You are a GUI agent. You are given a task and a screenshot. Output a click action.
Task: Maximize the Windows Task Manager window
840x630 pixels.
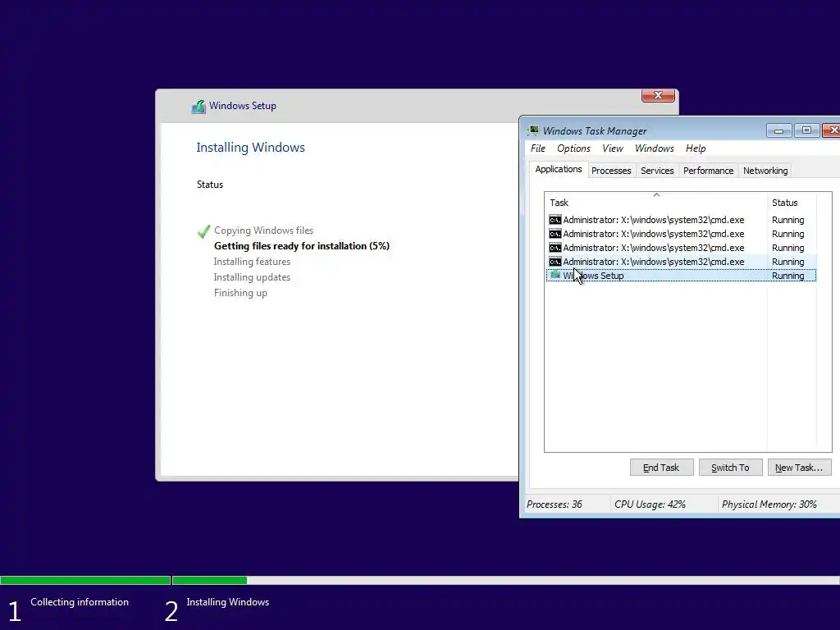806,130
